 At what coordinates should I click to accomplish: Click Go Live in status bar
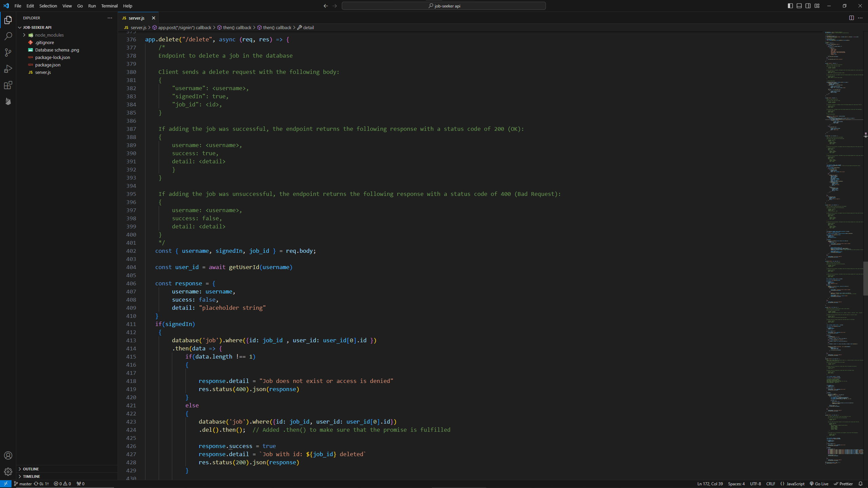(x=819, y=484)
